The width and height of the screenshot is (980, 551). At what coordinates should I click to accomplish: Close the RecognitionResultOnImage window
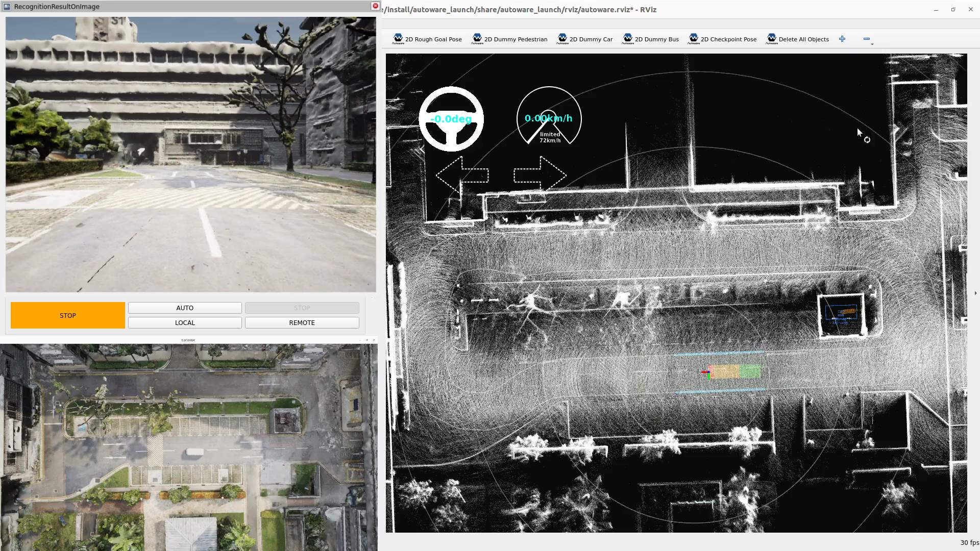[x=375, y=6]
